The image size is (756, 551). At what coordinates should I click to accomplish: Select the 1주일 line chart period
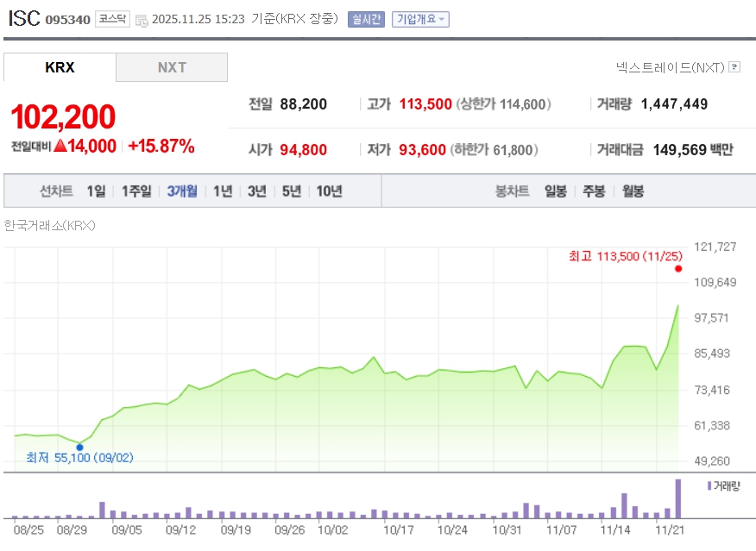pyautogui.click(x=136, y=191)
